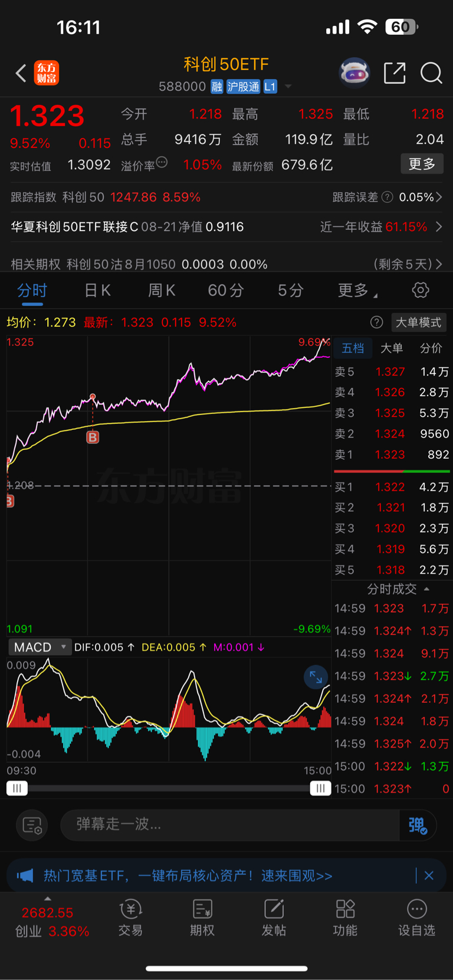Tap the 更多 button under 量比
453x980 pixels.
click(422, 163)
